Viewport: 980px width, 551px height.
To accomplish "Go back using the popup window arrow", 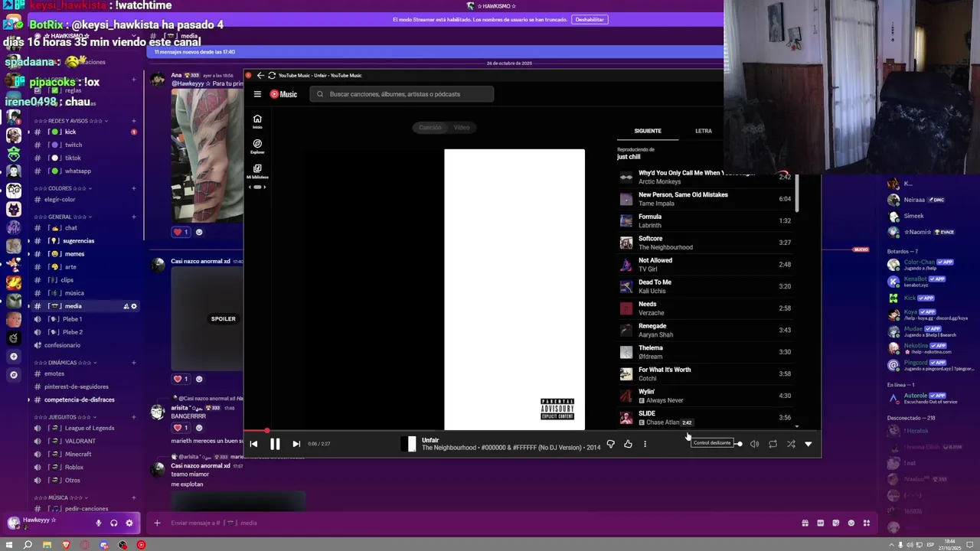I will tap(260, 75).
